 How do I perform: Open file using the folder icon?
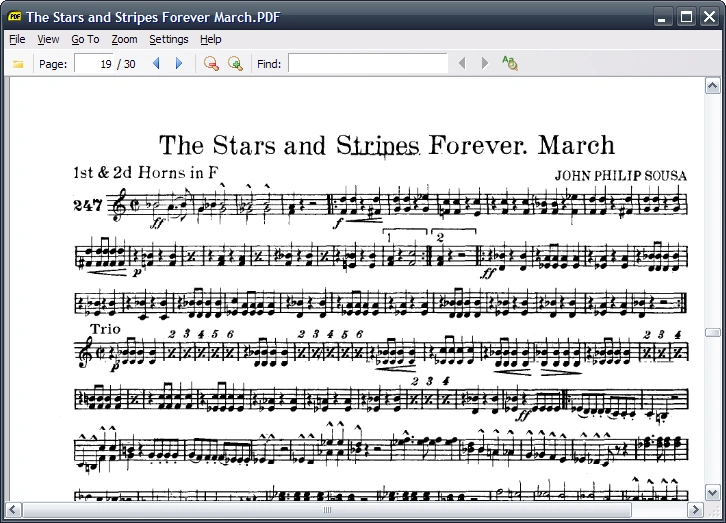point(18,64)
